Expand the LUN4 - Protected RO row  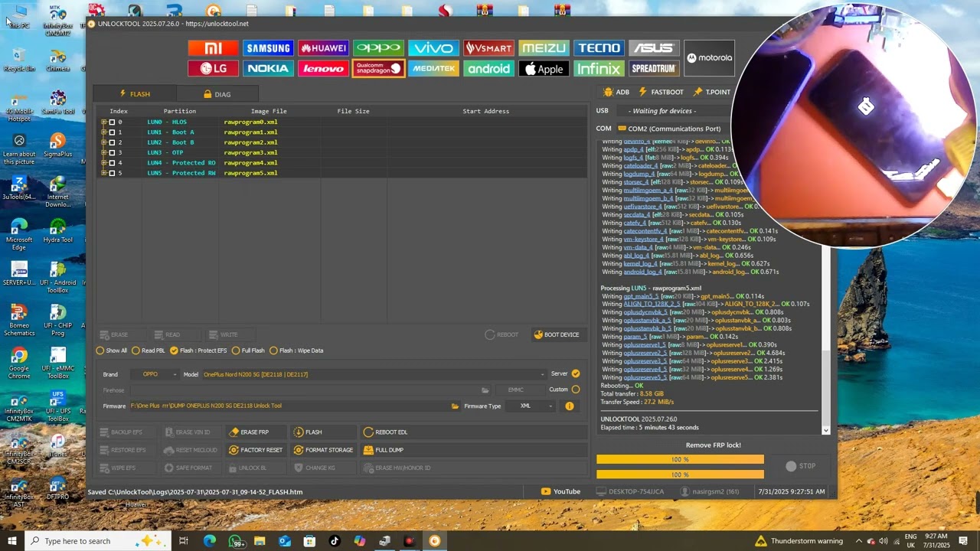pyautogui.click(x=104, y=163)
